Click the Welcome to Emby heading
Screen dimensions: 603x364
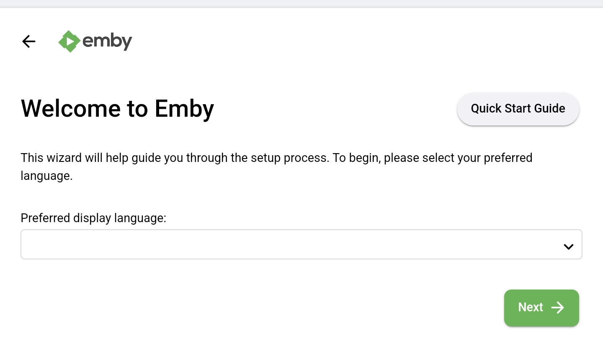pos(117,108)
